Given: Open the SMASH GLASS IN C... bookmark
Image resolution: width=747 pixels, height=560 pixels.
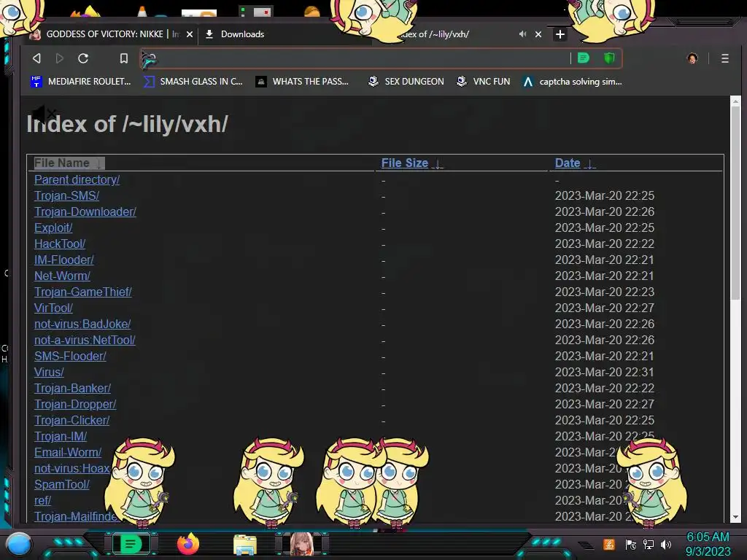Looking at the screenshot, I should click(x=193, y=82).
